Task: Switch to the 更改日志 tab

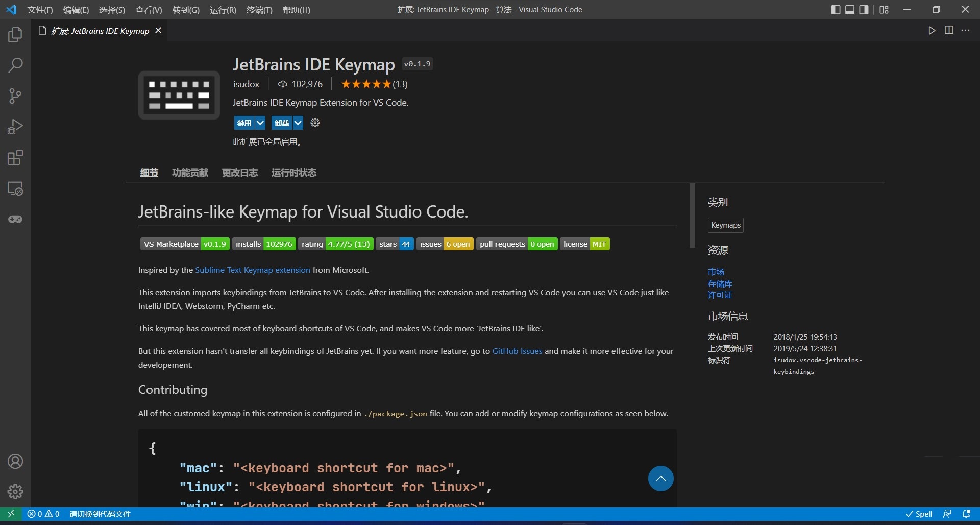Action: pos(240,173)
